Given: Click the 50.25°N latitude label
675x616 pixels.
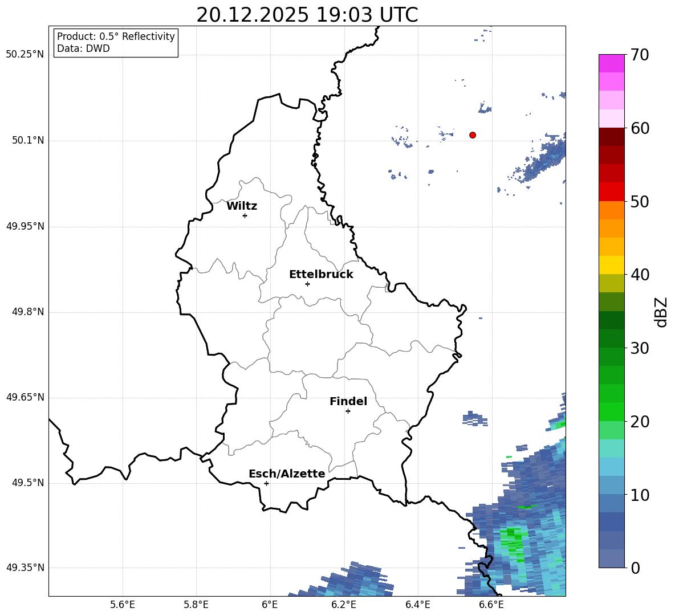Looking at the screenshot, I should point(25,55).
